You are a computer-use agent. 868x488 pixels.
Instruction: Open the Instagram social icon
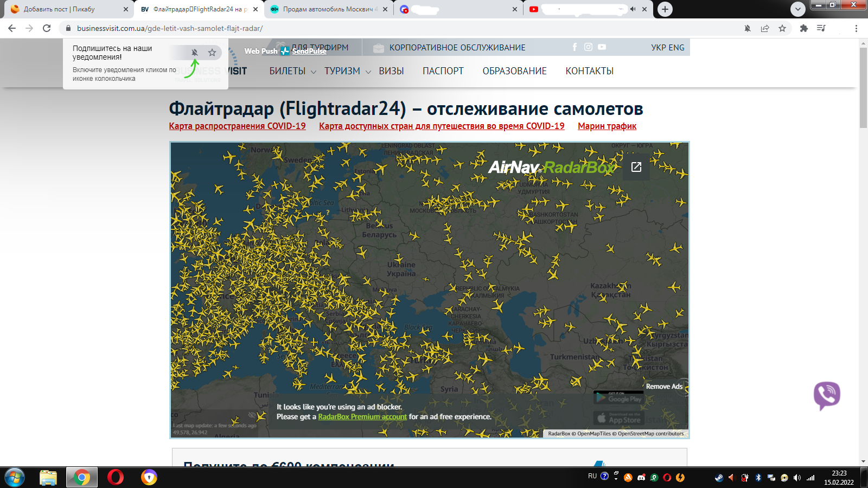tap(588, 47)
